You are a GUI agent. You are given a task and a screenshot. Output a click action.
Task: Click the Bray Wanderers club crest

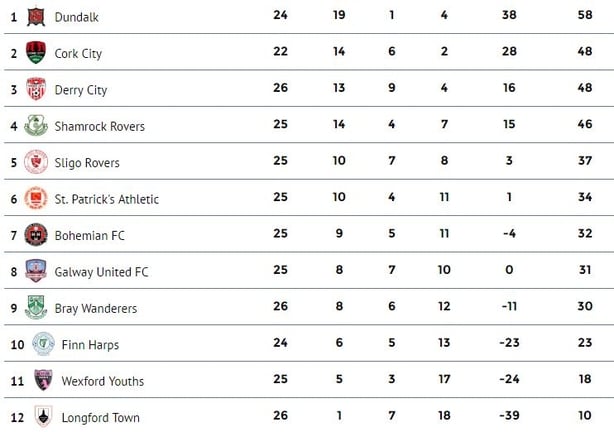tap(36, 307)
